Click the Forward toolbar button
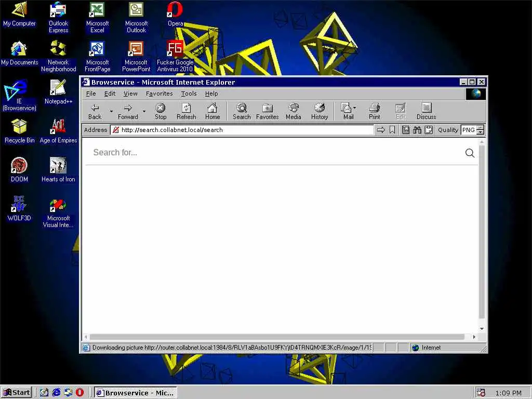The width and height of the screenshot is (532, 399). [x=128, y=111]
